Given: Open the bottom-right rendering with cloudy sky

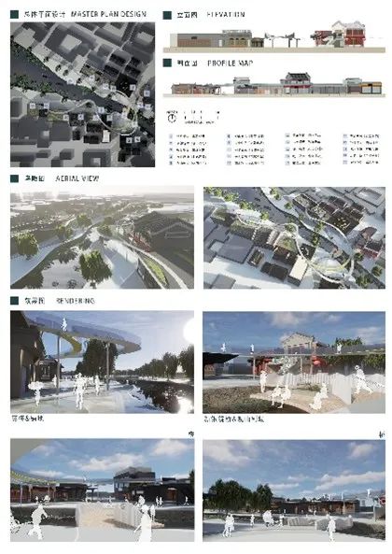Looking at the screenshot, I should click(294, 490).
